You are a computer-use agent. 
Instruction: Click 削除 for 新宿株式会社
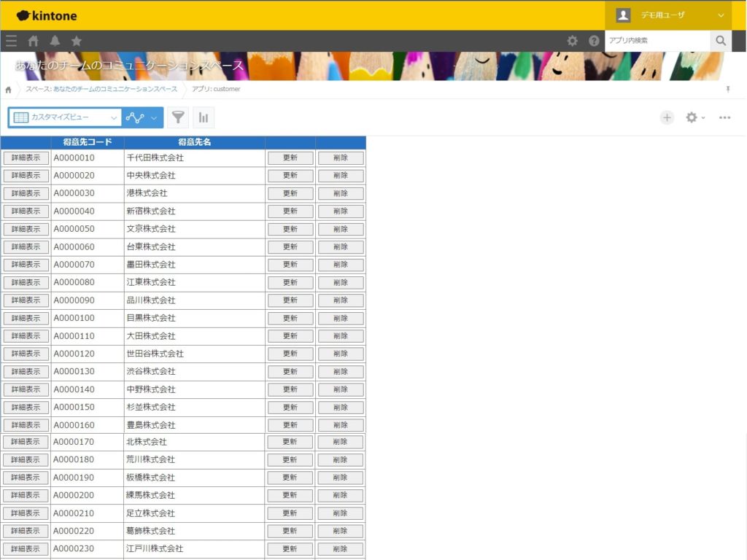pos(341,211)
